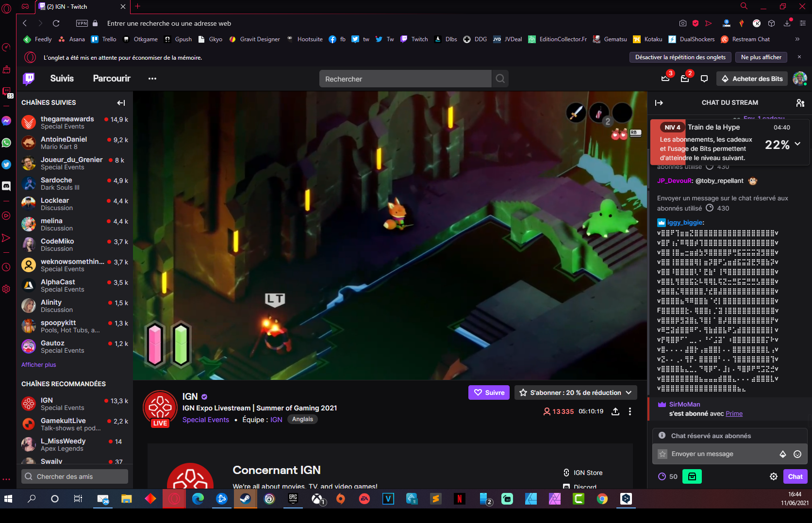812x523 pixels.
Task: Toggle VPN badge in address bar
Action: (82, 23)
